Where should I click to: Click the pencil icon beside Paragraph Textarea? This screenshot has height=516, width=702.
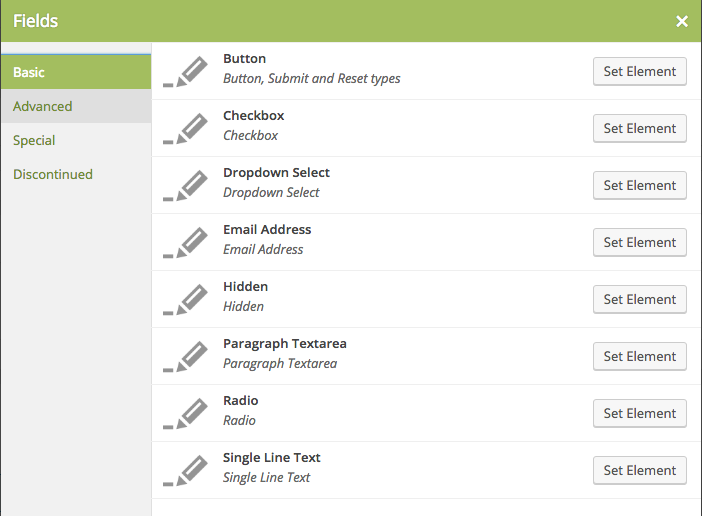(186, 357)
